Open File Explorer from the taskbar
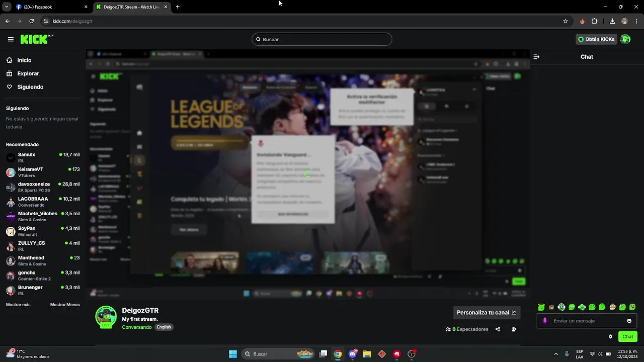 tap(367, 354)
